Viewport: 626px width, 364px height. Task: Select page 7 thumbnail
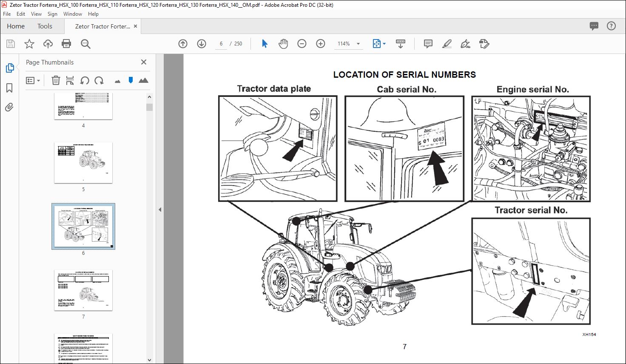[x=83, y=290]
